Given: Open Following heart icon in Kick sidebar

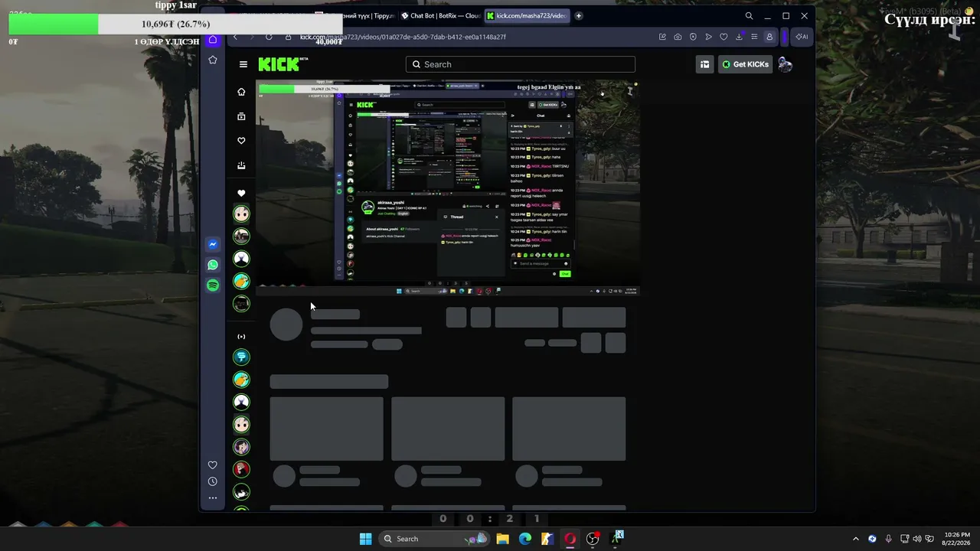Looking at the screenshot, I should click(241, 141).
